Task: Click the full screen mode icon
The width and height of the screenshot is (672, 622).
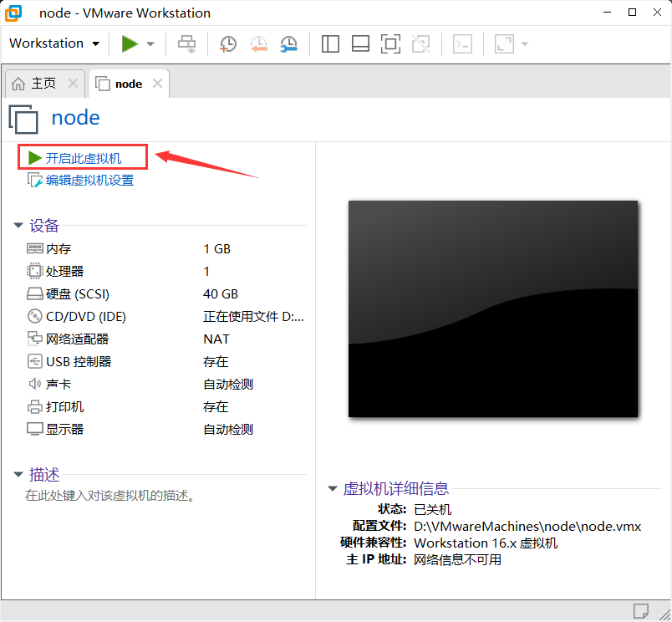Action: point(390,43)
